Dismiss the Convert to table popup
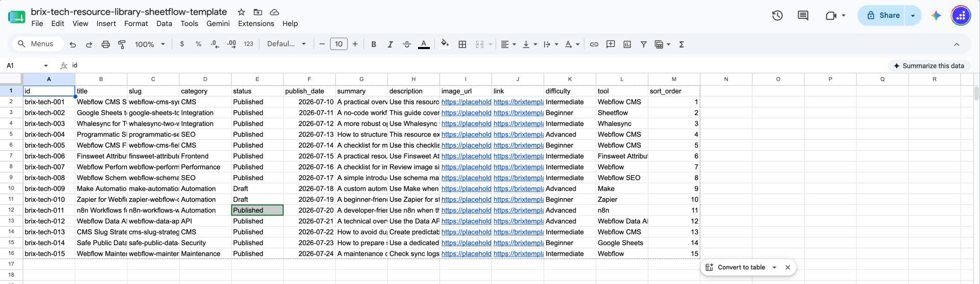The width and height of the screenshot is (980, 284). [788, 267]
